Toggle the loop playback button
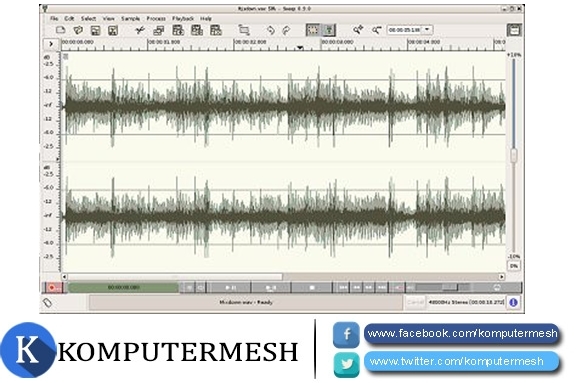 point(200,288)
